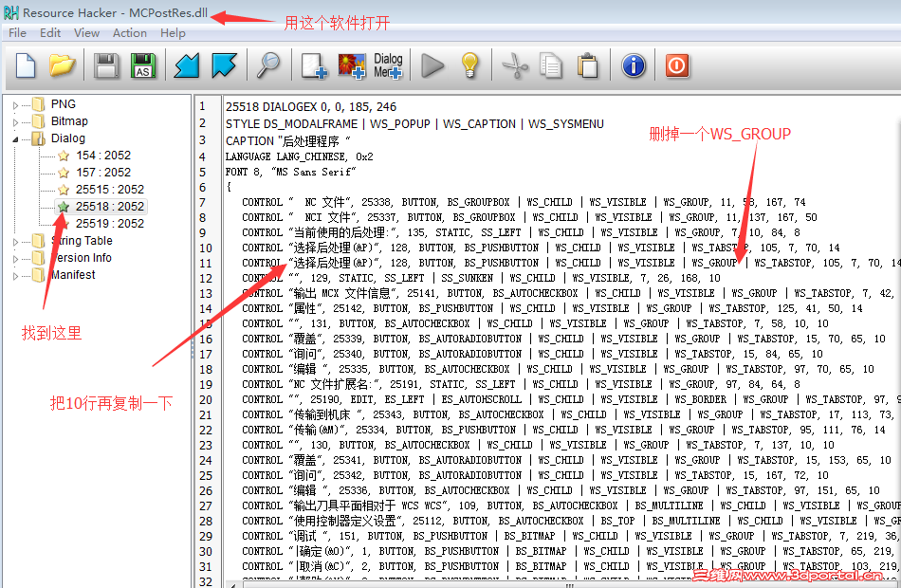Click the FONT 8, "MS Sans Serif" line

tap(290, 172)
